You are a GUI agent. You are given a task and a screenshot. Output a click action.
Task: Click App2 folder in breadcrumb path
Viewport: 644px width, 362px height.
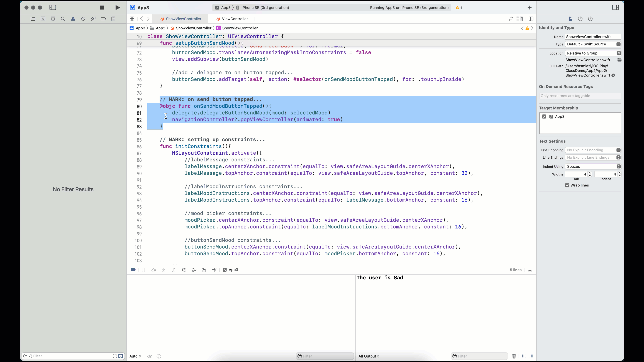160,28
